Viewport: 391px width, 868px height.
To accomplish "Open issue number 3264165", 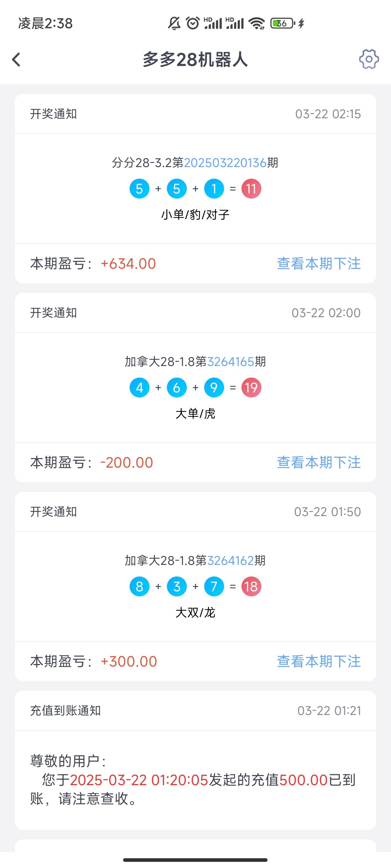I will [231, 362].
